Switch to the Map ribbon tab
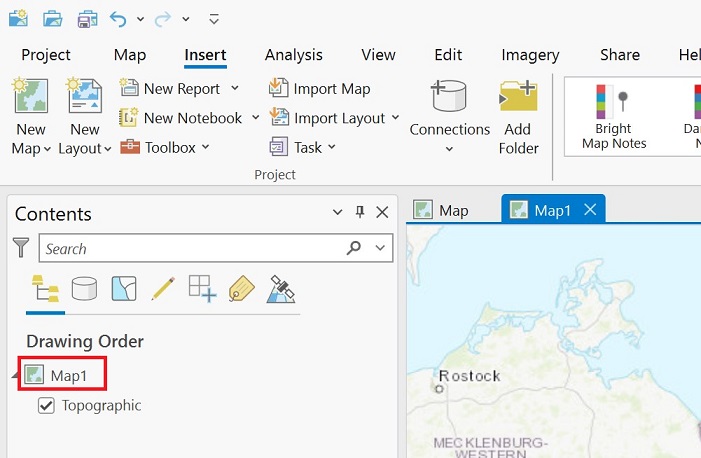 pyautogui.click(x=130, y=55)
